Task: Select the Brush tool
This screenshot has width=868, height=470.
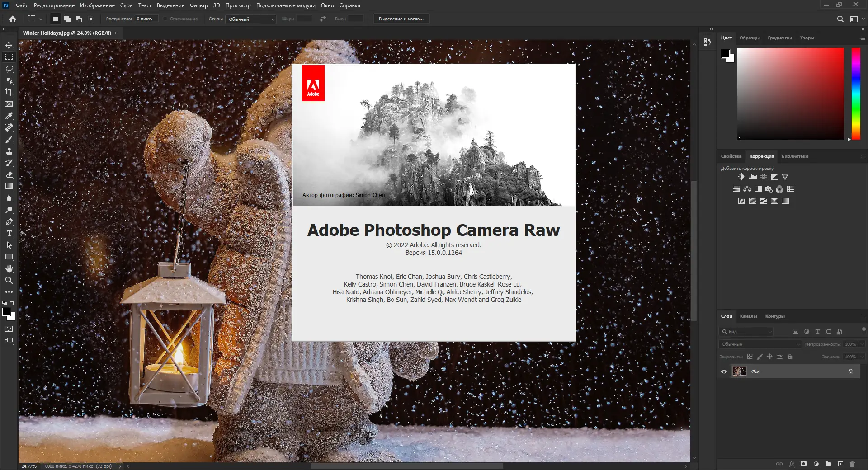Action: point(9,139)
